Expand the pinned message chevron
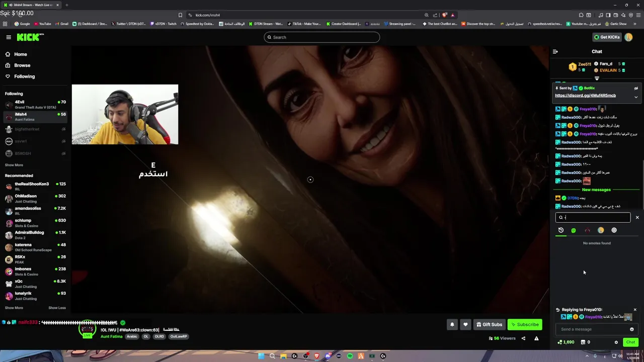 (x=636, y=97)
